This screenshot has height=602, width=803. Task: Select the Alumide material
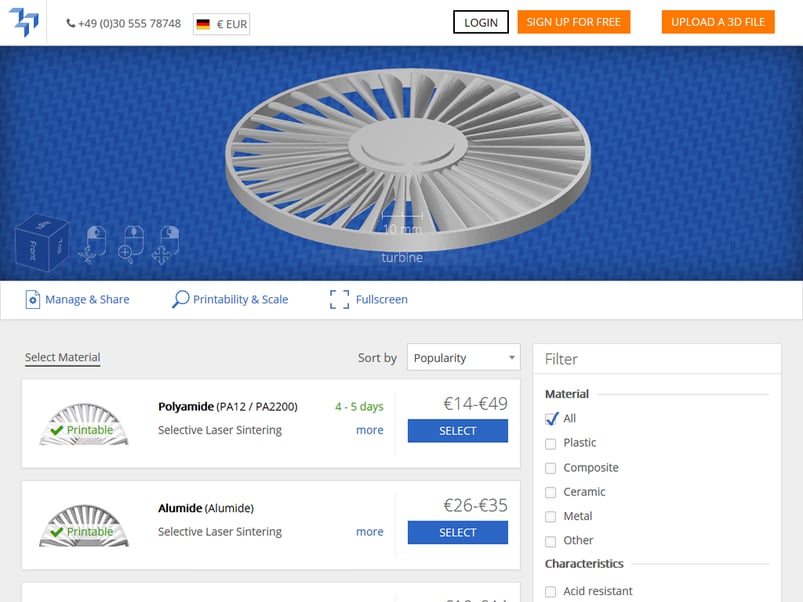tap(457, 533)
